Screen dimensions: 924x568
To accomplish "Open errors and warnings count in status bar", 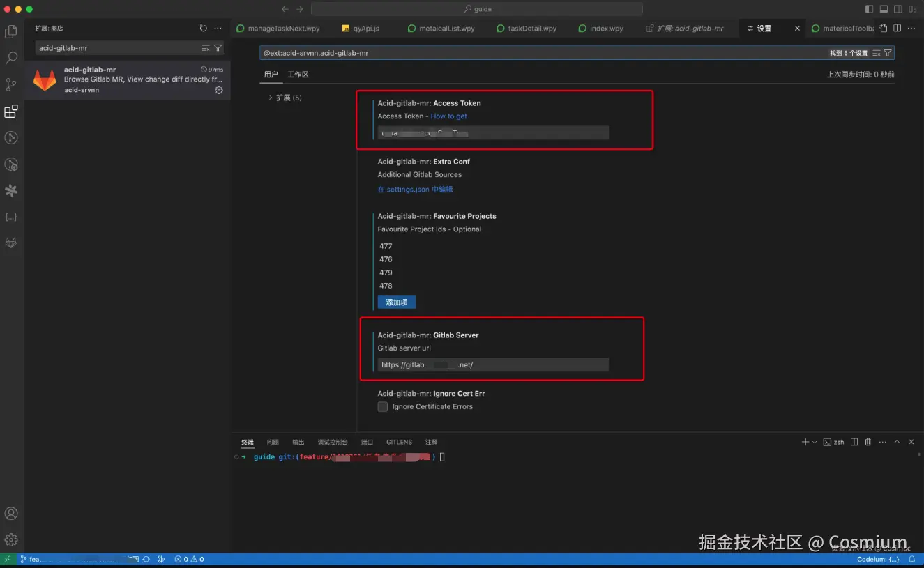I will click(189, 559).
